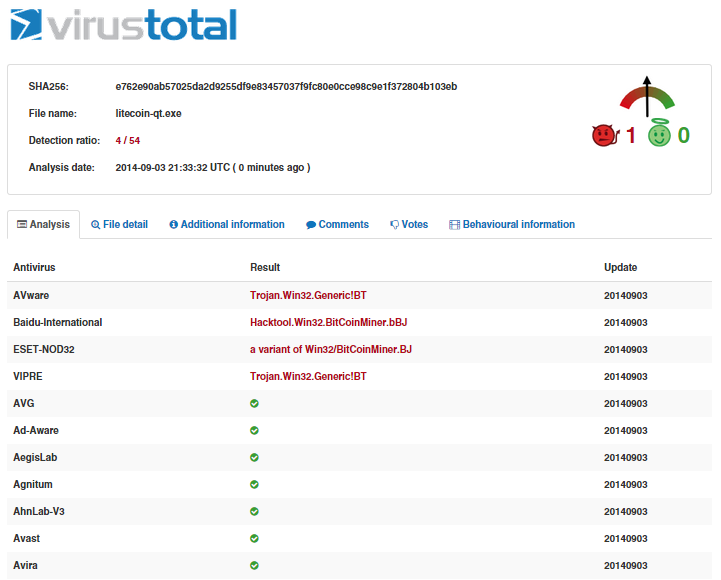Go to the Comments tab

(x=338, y=224)
